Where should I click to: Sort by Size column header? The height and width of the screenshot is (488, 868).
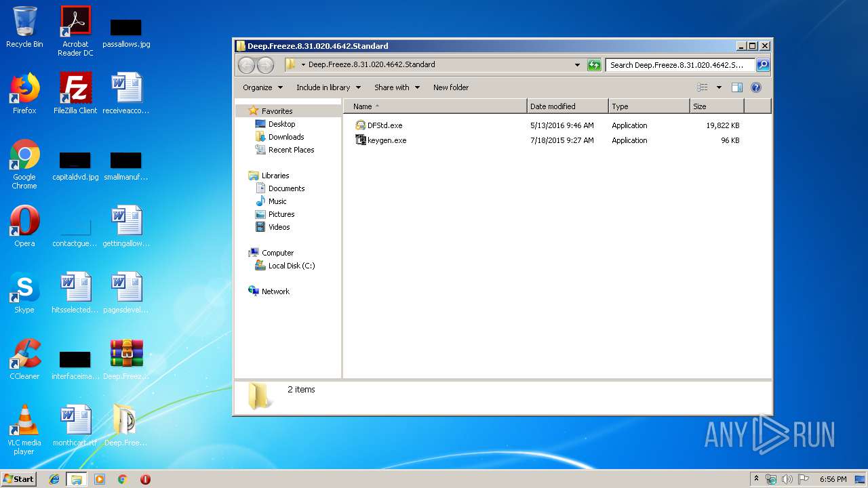(717, 106)
